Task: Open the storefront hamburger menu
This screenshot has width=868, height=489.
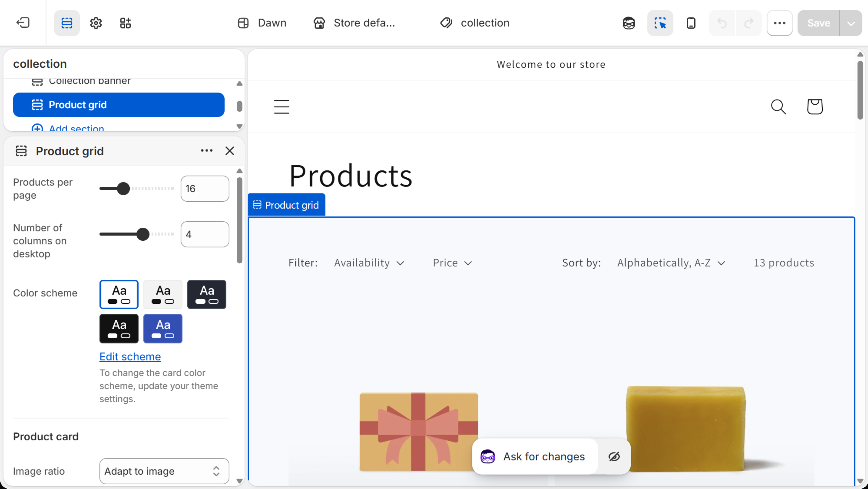Action: [282, 106]
